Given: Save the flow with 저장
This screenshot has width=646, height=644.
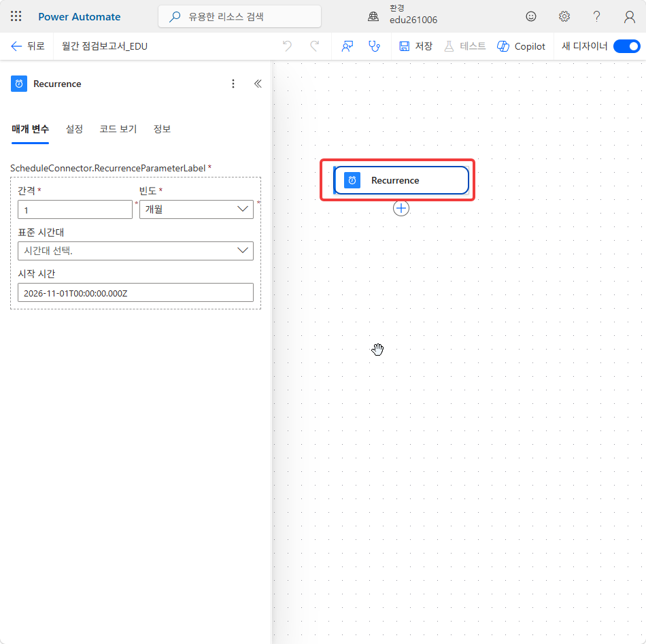Looking at the screenshot, I should pos(415,46).
